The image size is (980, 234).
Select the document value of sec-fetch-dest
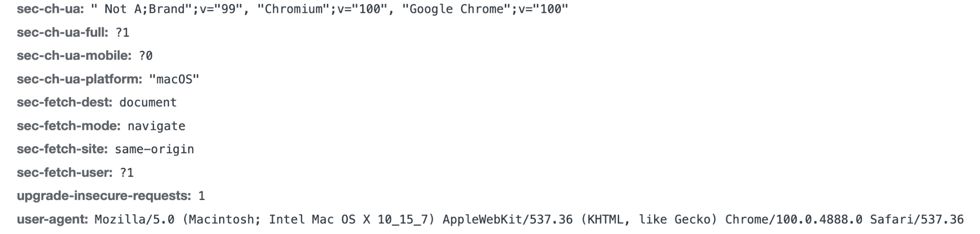[148, 103]
